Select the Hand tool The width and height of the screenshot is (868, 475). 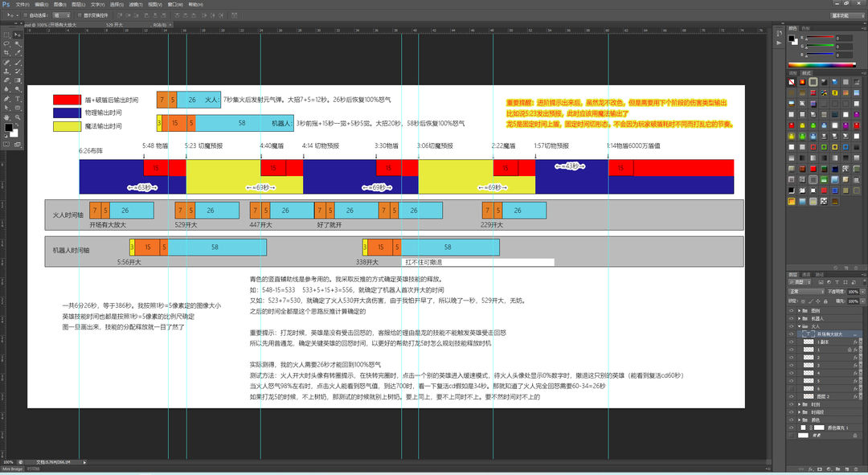6,117
